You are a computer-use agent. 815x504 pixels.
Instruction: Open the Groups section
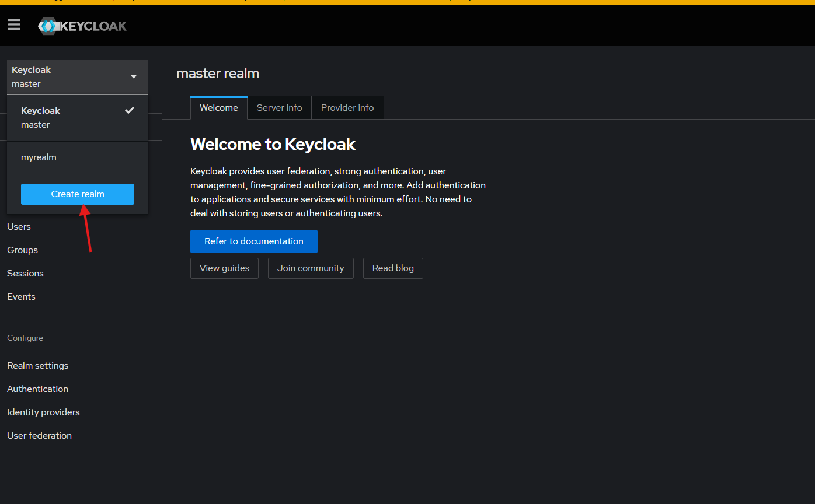click(x=22, y=250)
